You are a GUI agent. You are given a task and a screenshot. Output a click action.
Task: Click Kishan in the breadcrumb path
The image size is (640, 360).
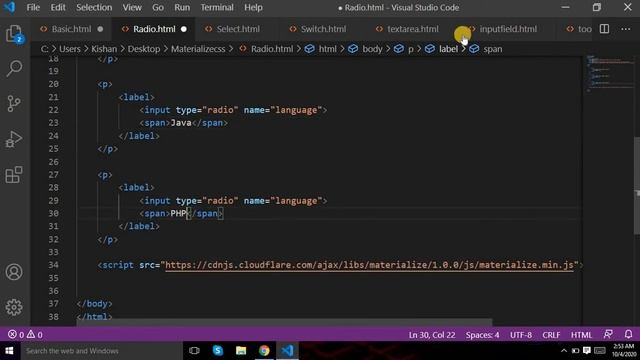[104, 49]
